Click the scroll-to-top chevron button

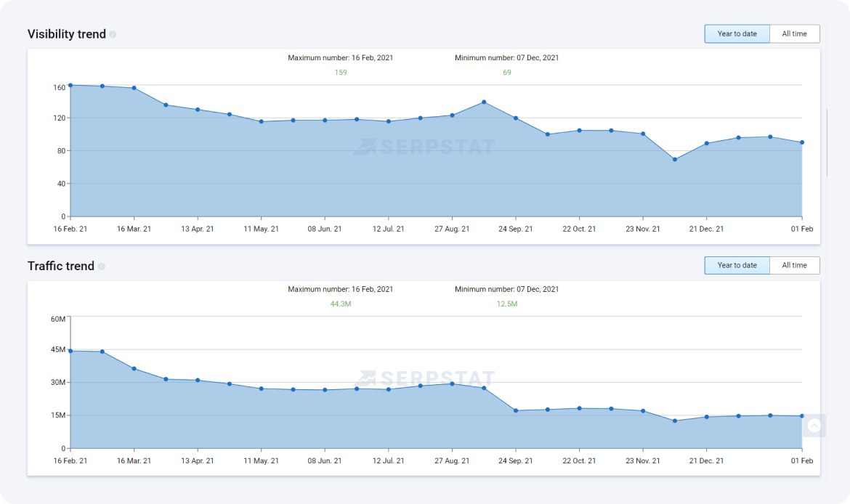point(814,426)
